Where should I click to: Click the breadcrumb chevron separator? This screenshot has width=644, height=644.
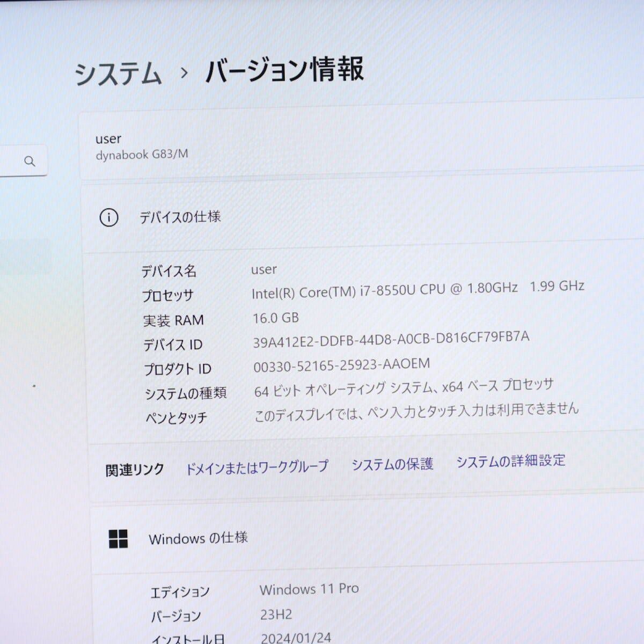pos(184,72)
